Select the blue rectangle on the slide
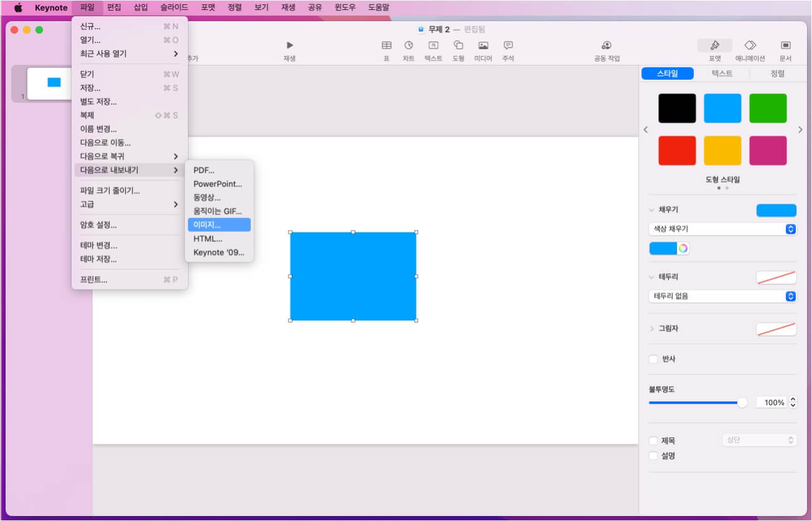The width and height of the screenshot is (812, 521). click(353, 276)
